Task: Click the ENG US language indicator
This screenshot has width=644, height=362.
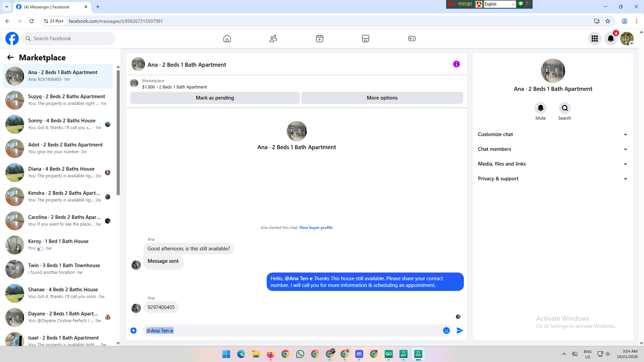Action: [588, 354]
